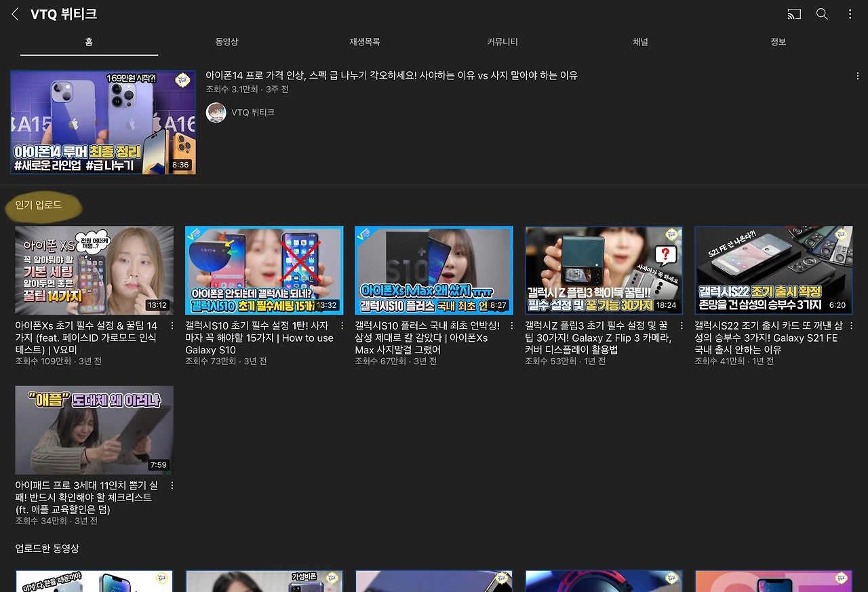Open options for 갤럭시Z 플립3 video

tap(682, 325)
